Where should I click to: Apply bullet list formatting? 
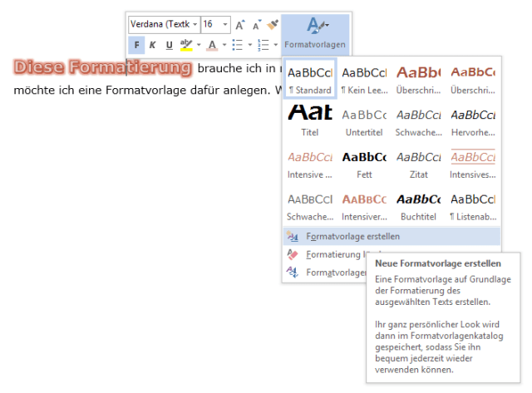point(237,45)
